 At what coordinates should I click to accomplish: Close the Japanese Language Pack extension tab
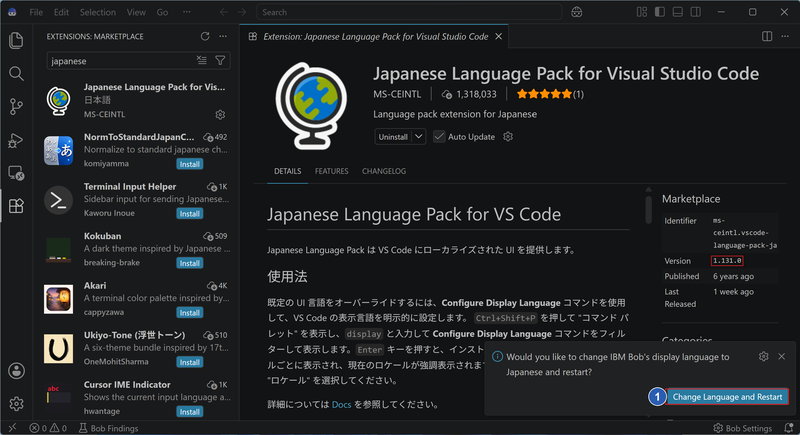(498, 36)
